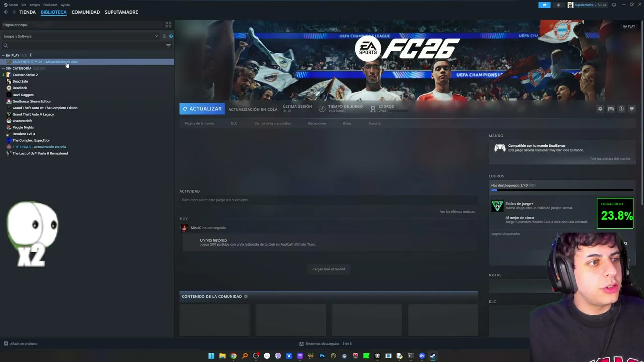Toggle the ready-to-play filter icon
This screenshot has width=644, height=362.
[171, 36]
